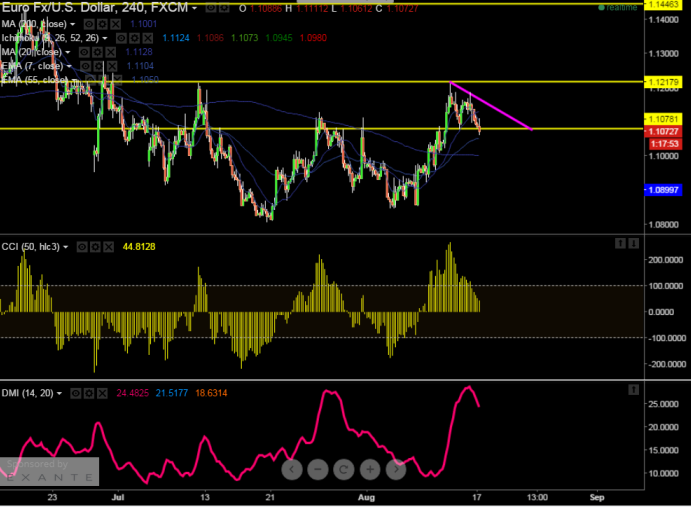Move CCI pane down with arrow

click(633, 243)
